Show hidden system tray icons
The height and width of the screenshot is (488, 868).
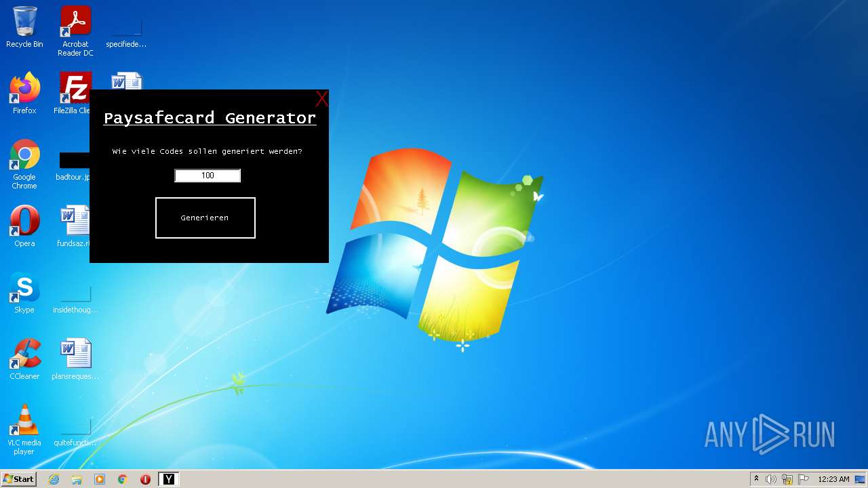(756, 479)
